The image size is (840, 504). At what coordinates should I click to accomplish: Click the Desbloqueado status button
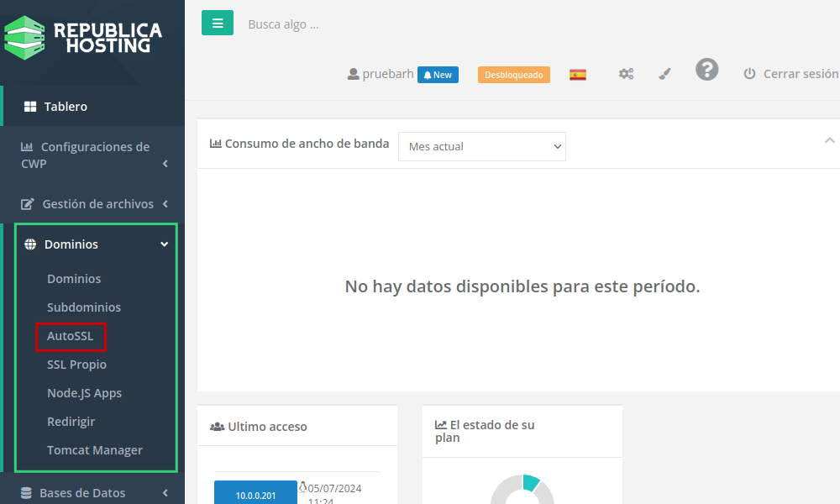tap(513, 75)
